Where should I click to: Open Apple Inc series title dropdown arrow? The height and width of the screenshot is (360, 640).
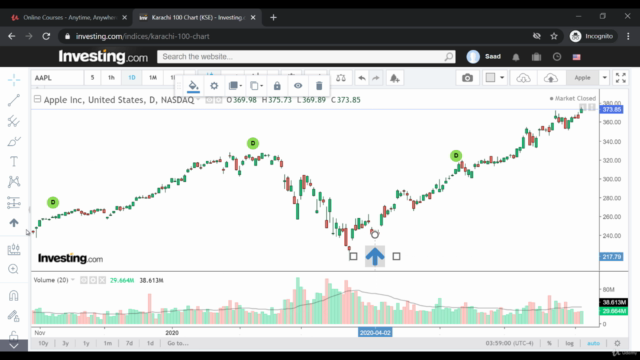tap(198, 100)
